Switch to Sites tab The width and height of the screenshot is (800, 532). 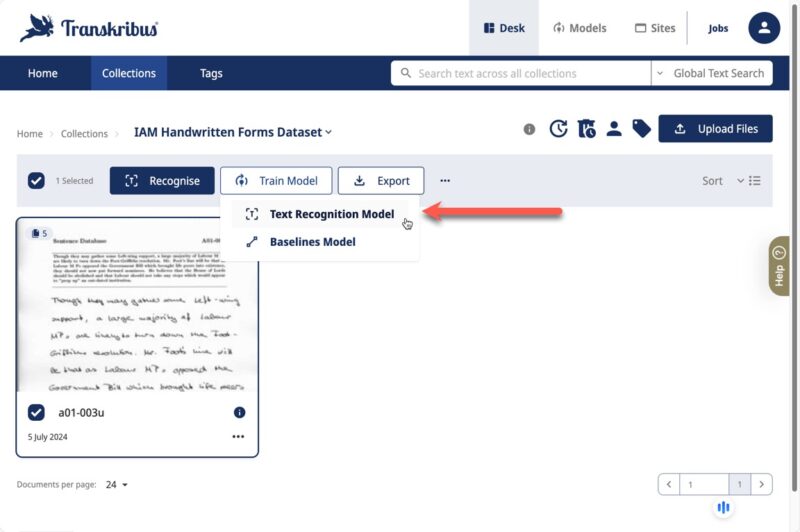tap(655, 28)
